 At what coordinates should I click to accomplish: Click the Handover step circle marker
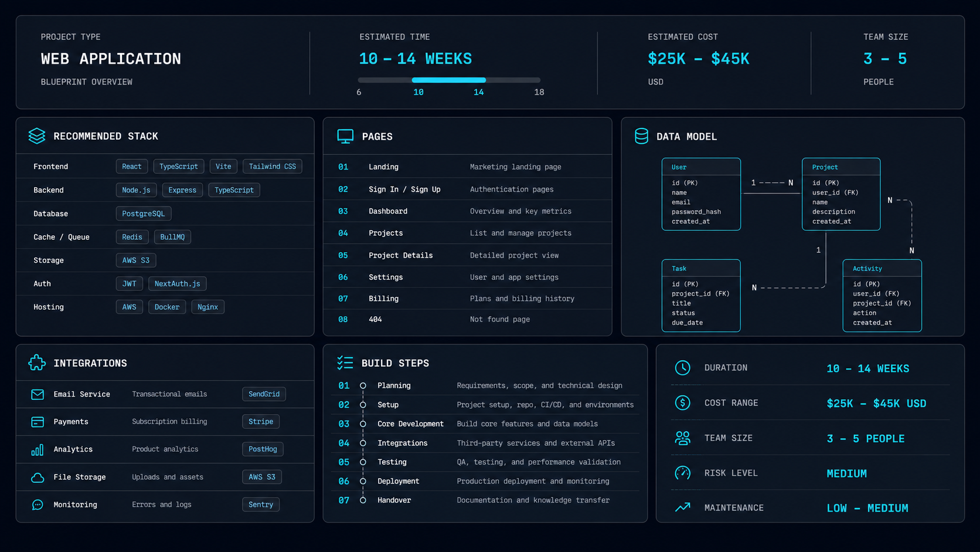click(363, 500)
